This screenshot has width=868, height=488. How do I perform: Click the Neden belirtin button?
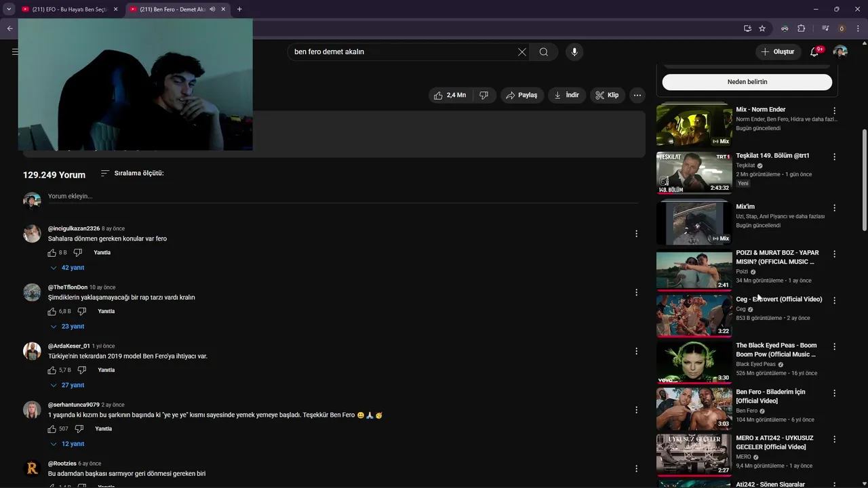tap(747, 82)
